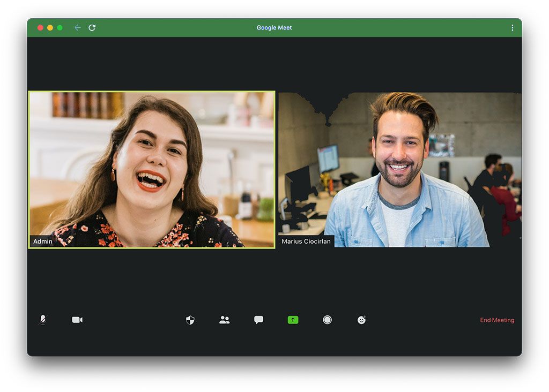This screenshot has width=549, height=392.
Task: Start recording the meeting
Action: (x=327, y=320)
